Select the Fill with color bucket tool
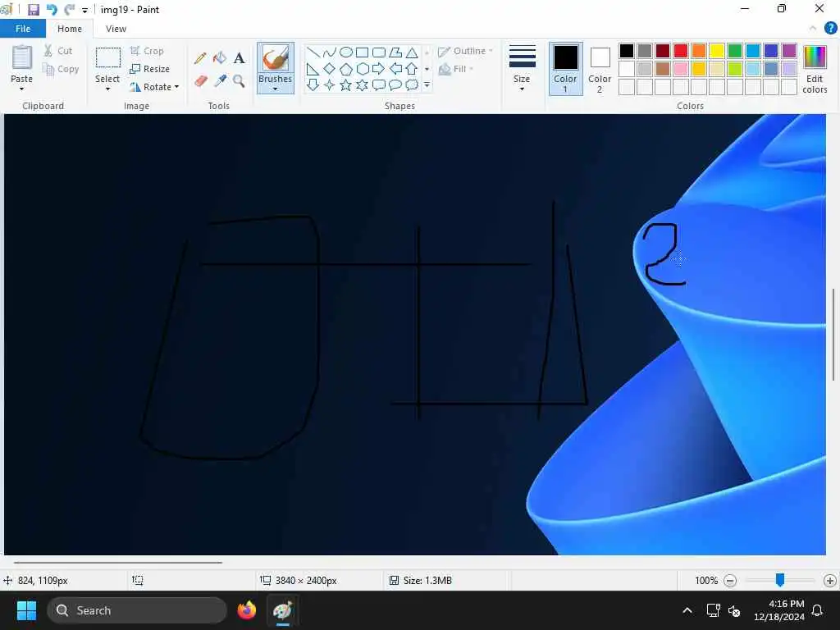Viewport: 840px width, 630px height. tap(220, 58)
